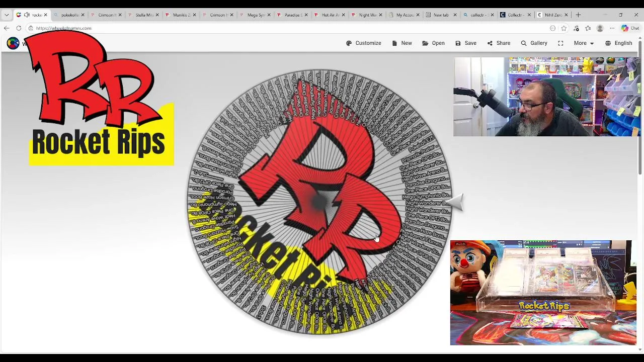This screenshot has height=362, width=644.
Task: Switch to the Mega Sym tab
Action: (x=255, y=15)
